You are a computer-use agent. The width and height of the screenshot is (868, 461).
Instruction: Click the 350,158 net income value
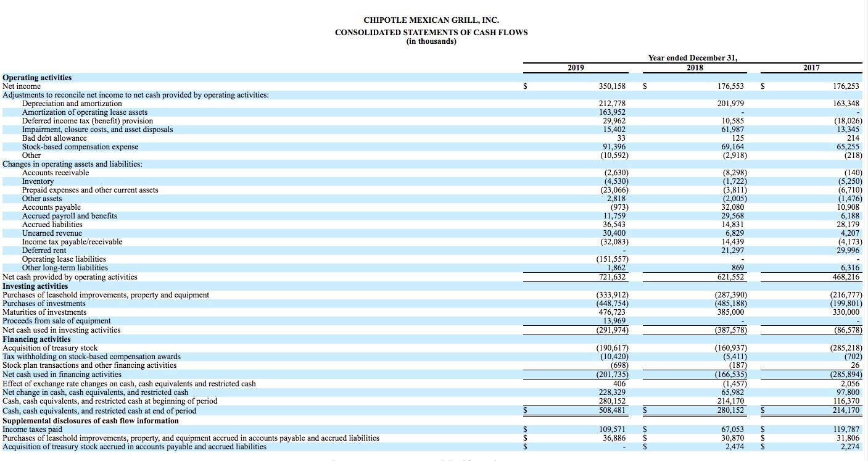pos(613,86)
